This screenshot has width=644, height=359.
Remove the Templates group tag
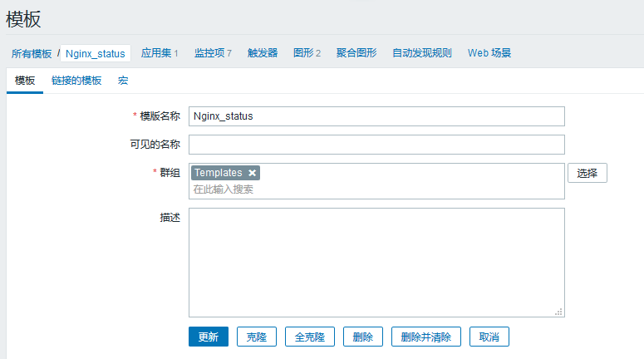coord(253,173)
